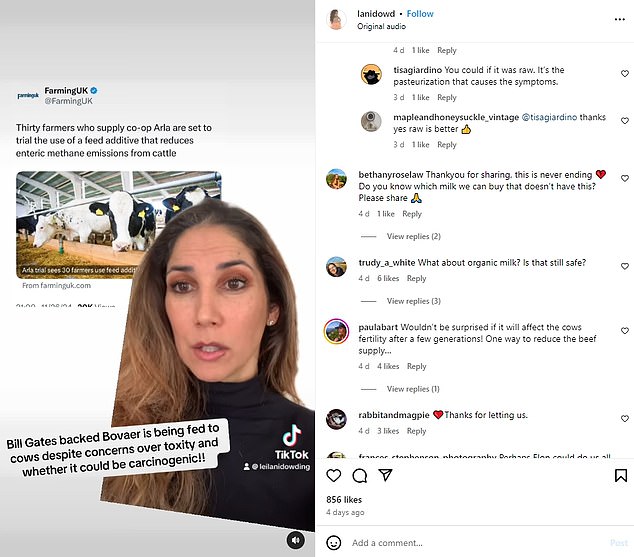View 856 likes list
This screenshot has width=634, height=557.
pyautogui.click(x=344, y=500)
